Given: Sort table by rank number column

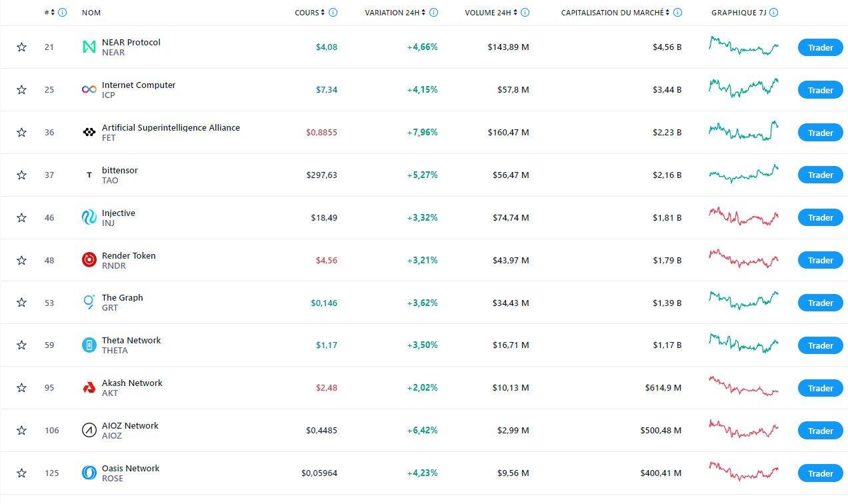Looking at the screenshot, I should (x=49, y=13).
